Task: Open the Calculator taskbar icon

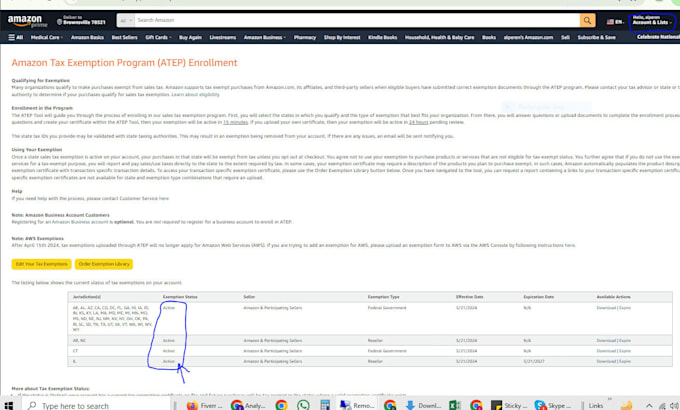Action: pyautogui.click(x=325, y=406)
